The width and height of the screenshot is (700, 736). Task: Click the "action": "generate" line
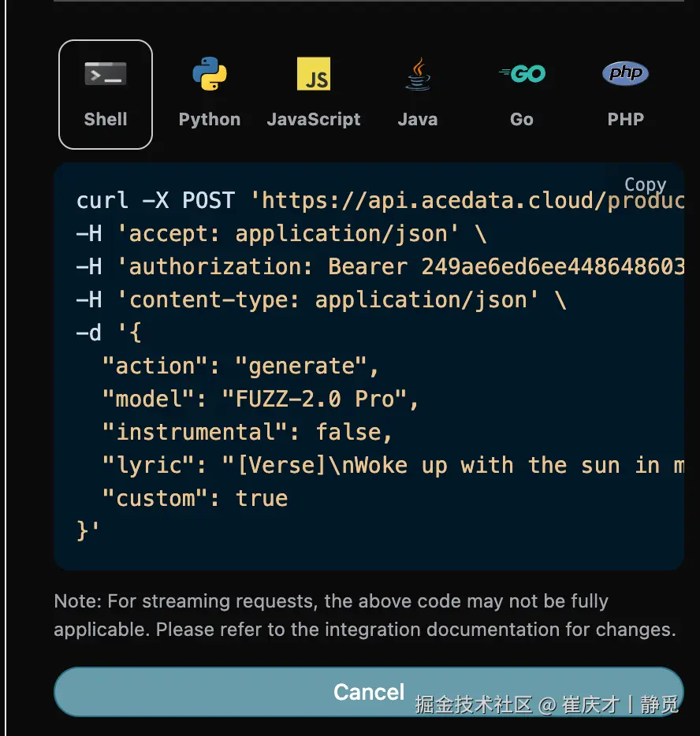pyautogui.click(x=240, y=366)
